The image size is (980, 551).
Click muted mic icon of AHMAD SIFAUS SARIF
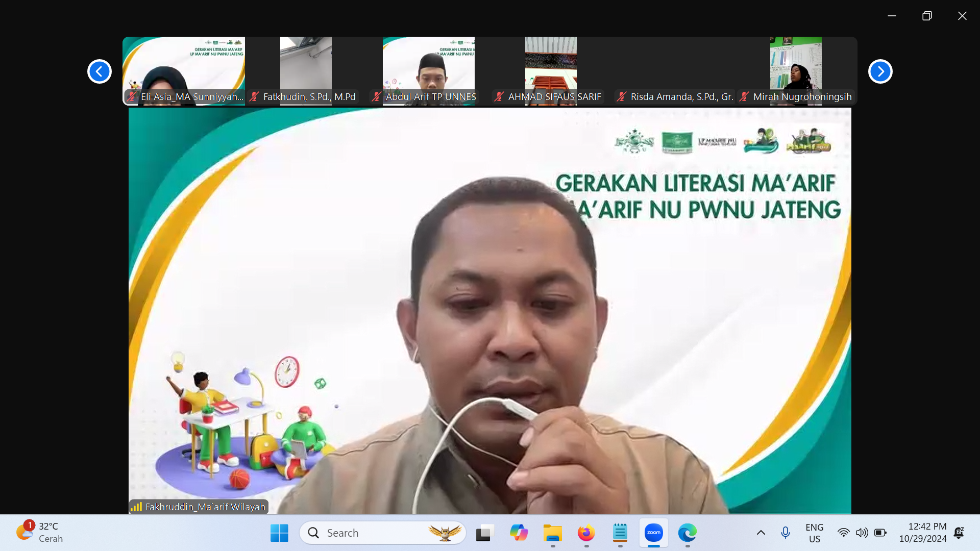click(499, 96)
